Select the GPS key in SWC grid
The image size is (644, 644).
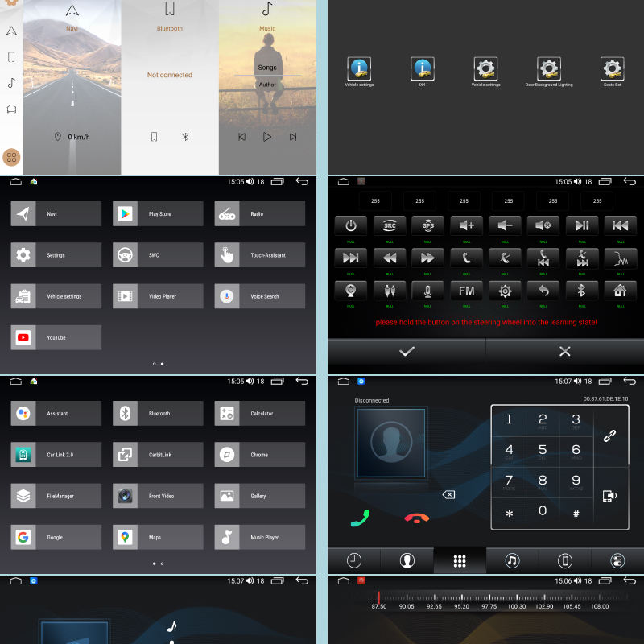[427, 225]
